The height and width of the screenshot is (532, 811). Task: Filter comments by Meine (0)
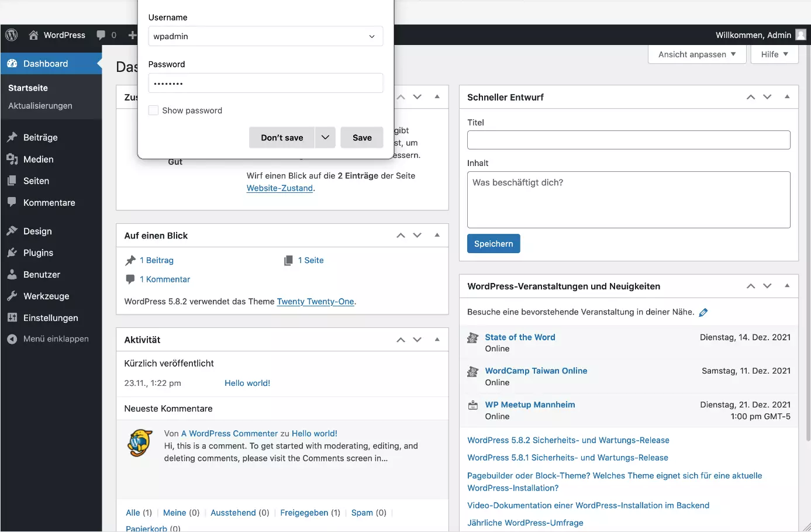(x=181, y=513)
